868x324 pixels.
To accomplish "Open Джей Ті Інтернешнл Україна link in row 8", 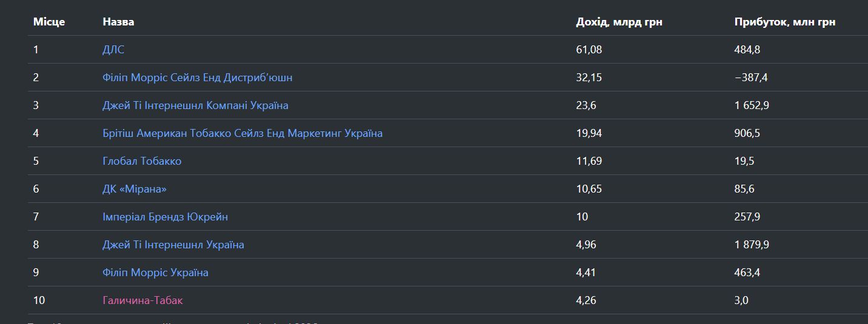I will coord(173,245).
